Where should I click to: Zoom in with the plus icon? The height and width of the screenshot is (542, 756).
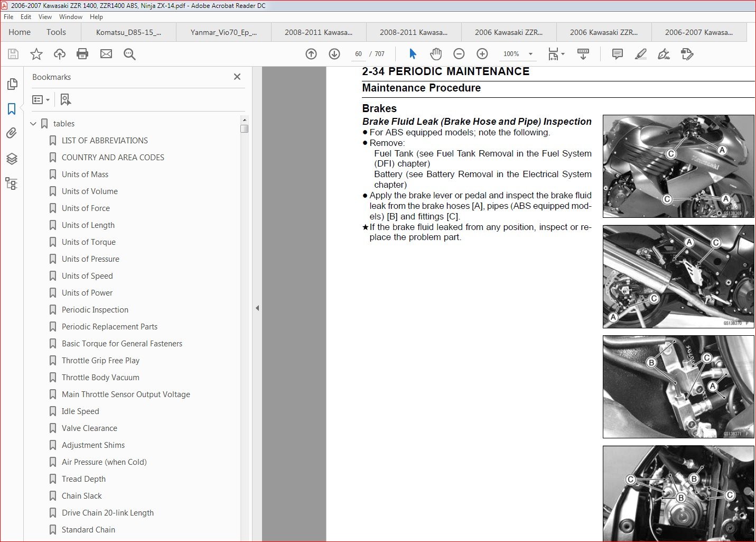coord(482,54)
